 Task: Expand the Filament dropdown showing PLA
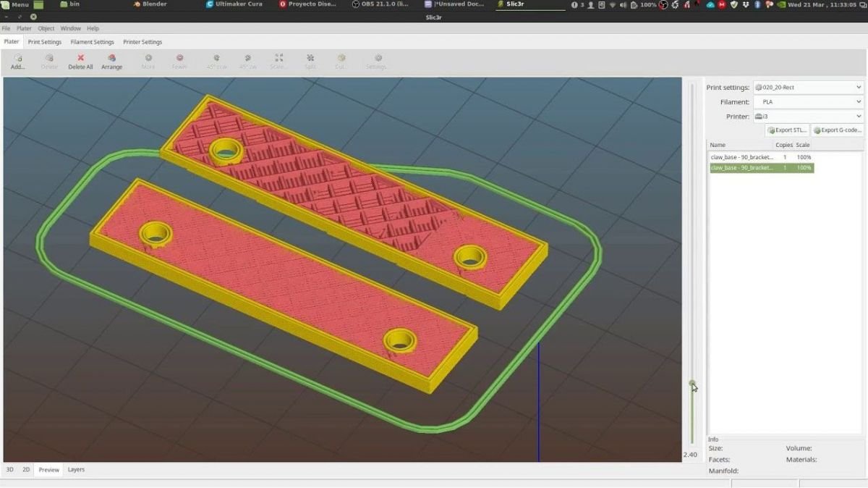pyautogui.click(x=808, y=102)
